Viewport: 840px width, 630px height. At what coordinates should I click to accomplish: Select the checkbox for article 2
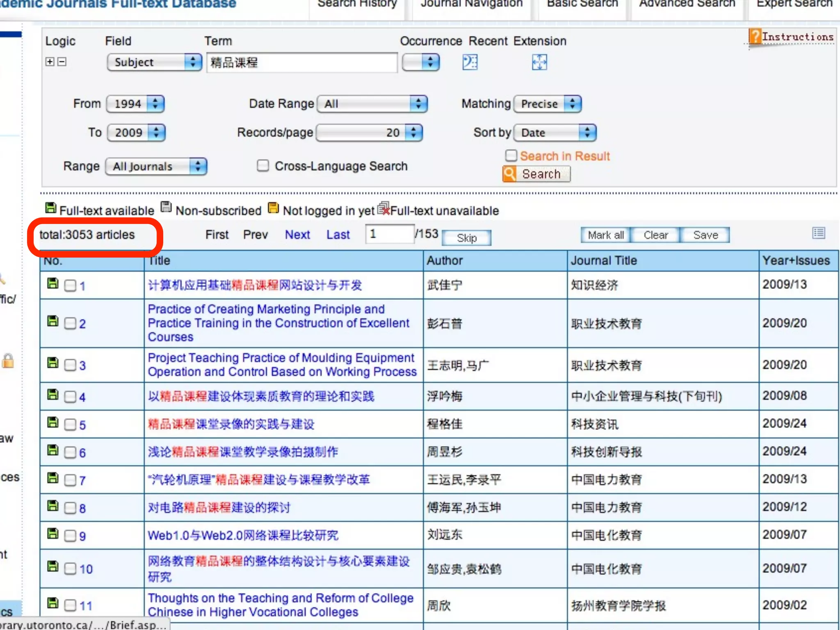[x=70, y=324]
